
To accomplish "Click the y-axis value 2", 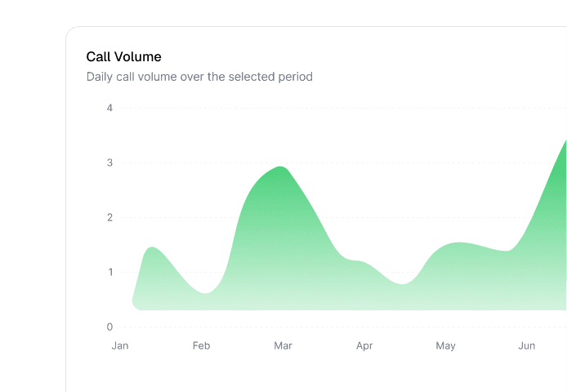I will (x=109, y=217).
